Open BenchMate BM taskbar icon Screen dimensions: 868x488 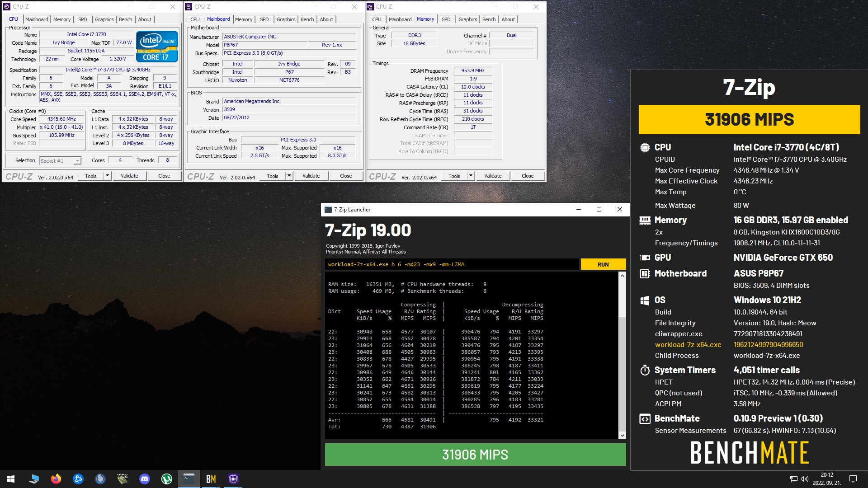[x=211, y=479]
